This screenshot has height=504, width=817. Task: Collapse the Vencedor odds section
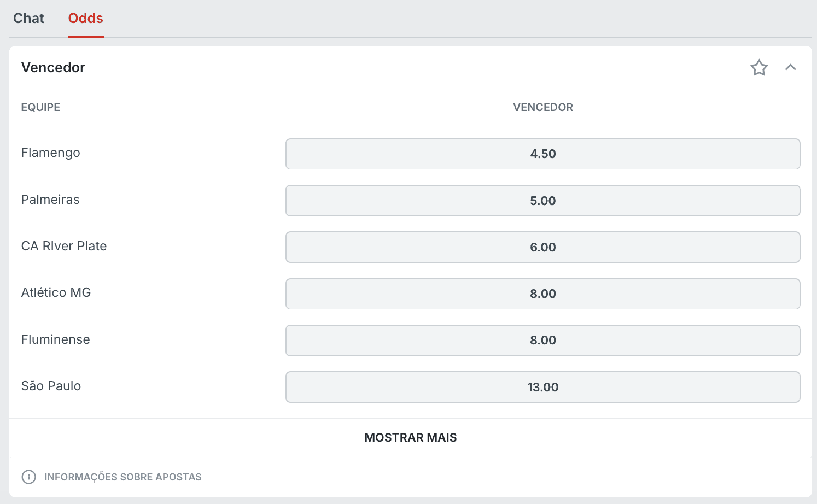click(790, 68)
